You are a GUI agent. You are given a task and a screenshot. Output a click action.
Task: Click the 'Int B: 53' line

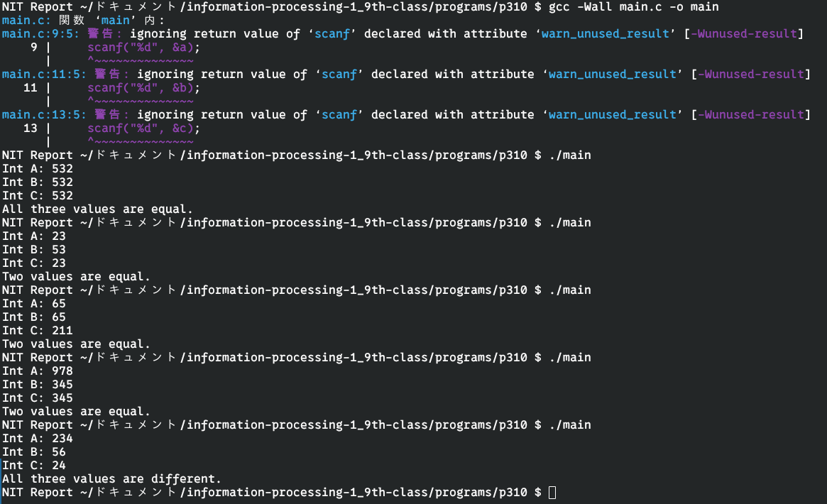click(34, 249)
